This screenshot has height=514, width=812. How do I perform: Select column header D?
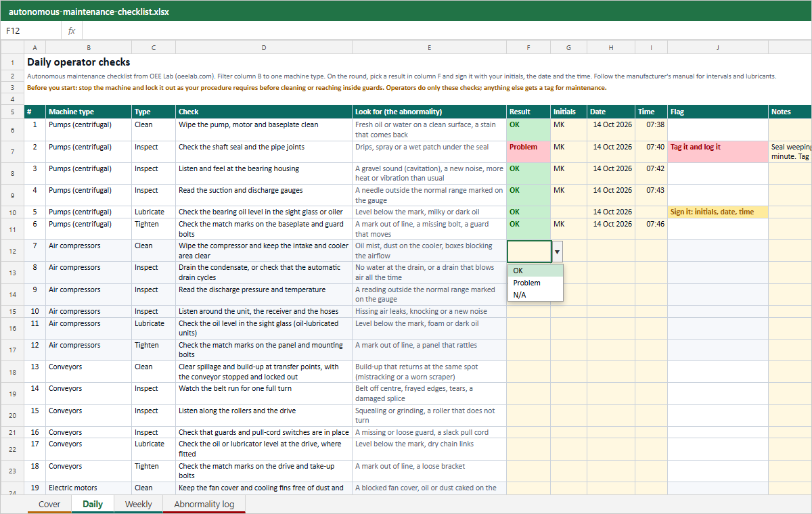264,47
